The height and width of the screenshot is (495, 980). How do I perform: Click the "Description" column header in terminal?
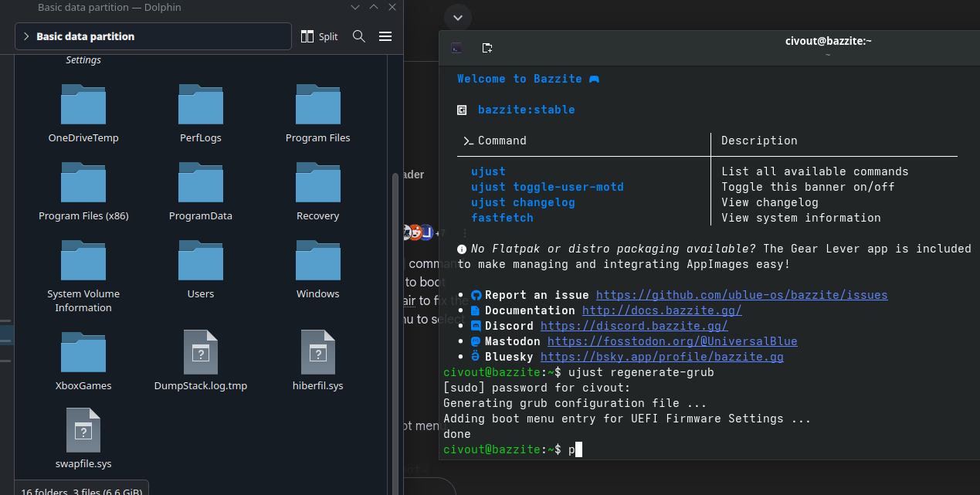pos(759,141)
